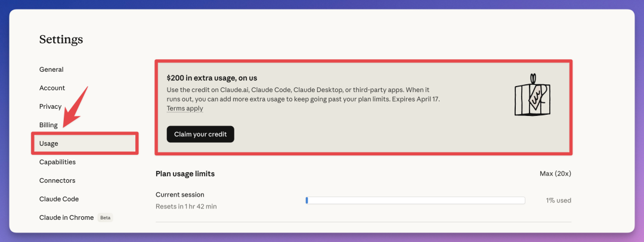Click the 1% used indicator
Image resolution: width=644 pixels, height=242 pixels.
[558, 200]
